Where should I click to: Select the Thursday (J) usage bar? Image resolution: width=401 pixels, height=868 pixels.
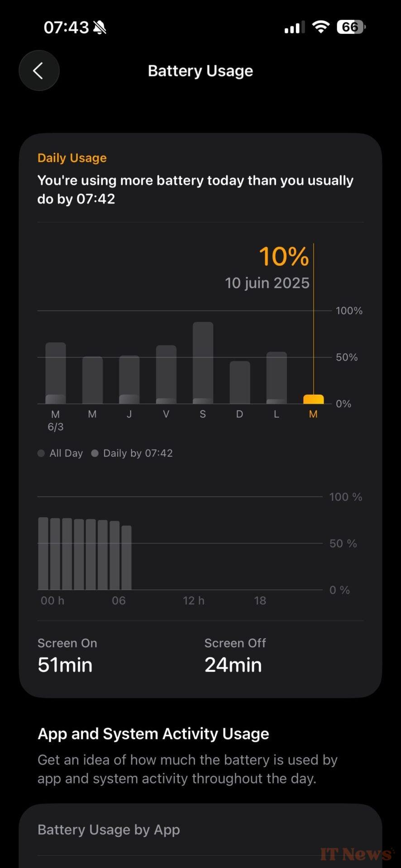129,379
